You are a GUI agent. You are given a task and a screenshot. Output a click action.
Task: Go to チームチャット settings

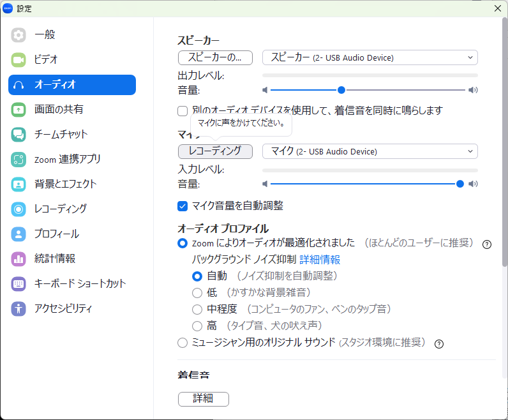coord(72,135)
